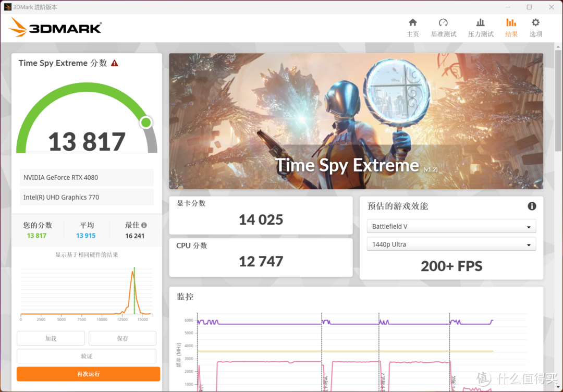Click the 最佳 score 16 241
Viewport: 563px width, 392px height.
coord(134,236)
